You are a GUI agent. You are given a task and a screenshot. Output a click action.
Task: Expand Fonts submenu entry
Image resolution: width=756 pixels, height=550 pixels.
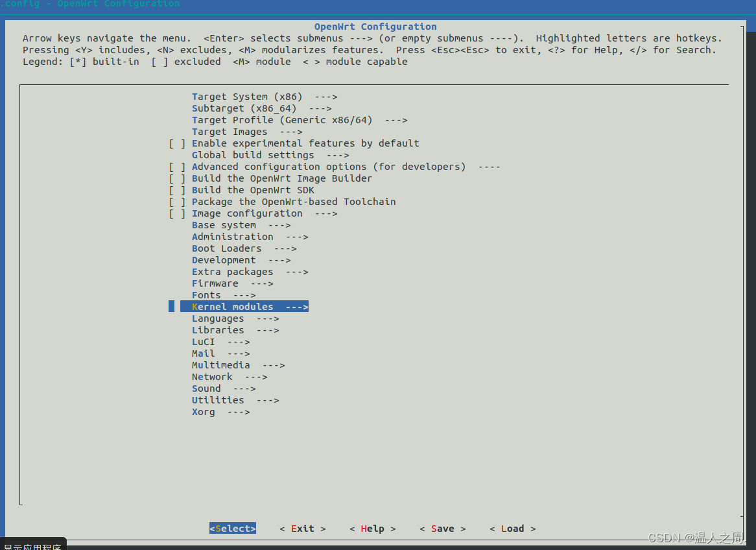(224, 295)
